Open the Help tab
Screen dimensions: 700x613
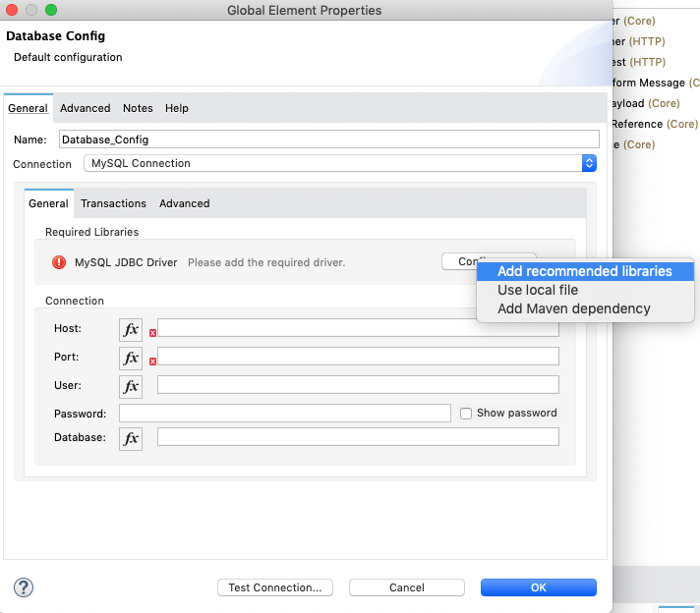pyautogui.click(x=177, y=108)
